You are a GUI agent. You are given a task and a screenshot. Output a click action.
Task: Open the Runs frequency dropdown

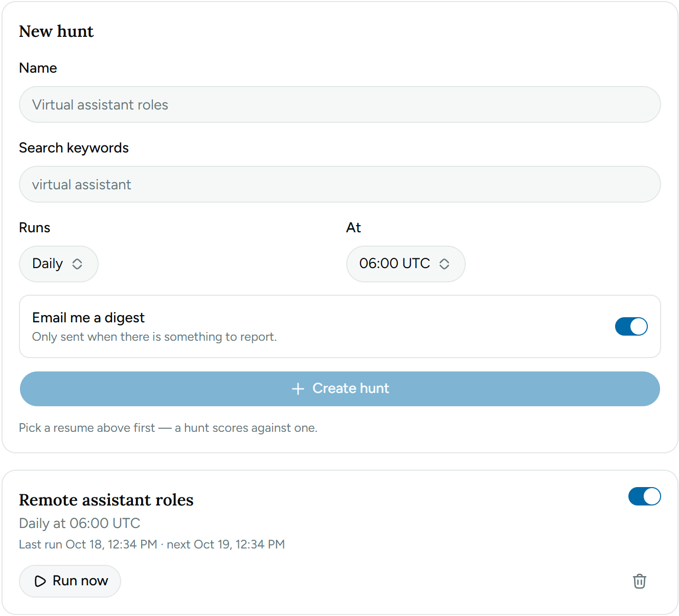point(58,264)
